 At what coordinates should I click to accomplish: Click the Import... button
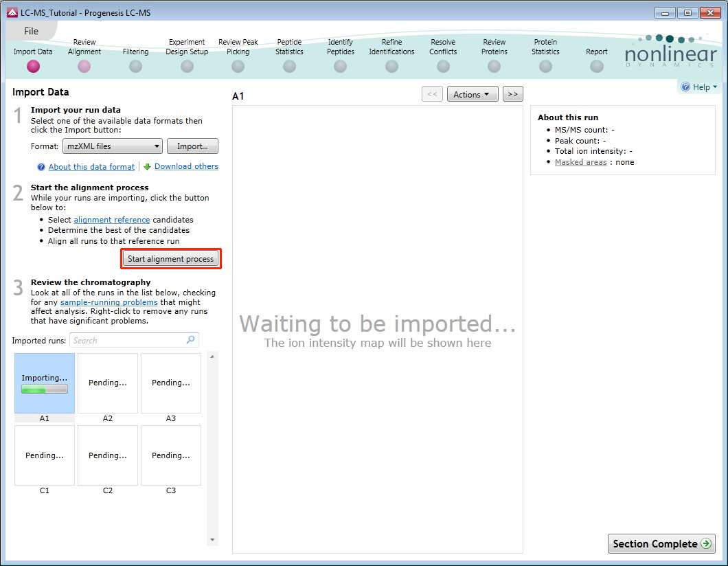coord(192,146)
